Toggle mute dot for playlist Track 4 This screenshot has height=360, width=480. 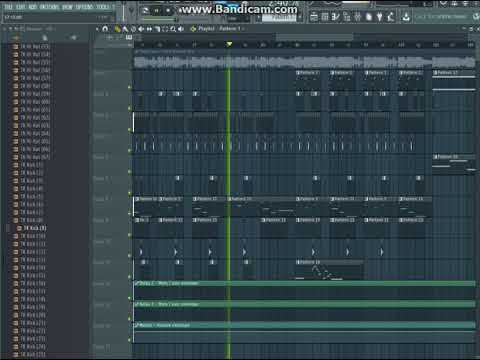(129, 151)
